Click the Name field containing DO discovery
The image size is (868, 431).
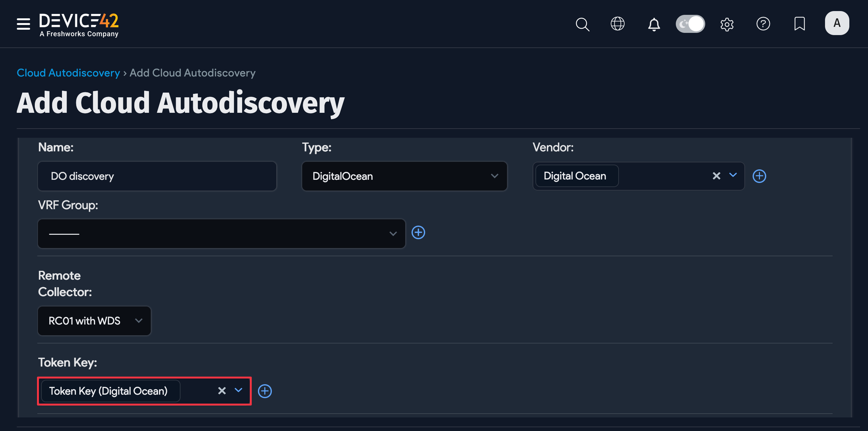point(157,176)
